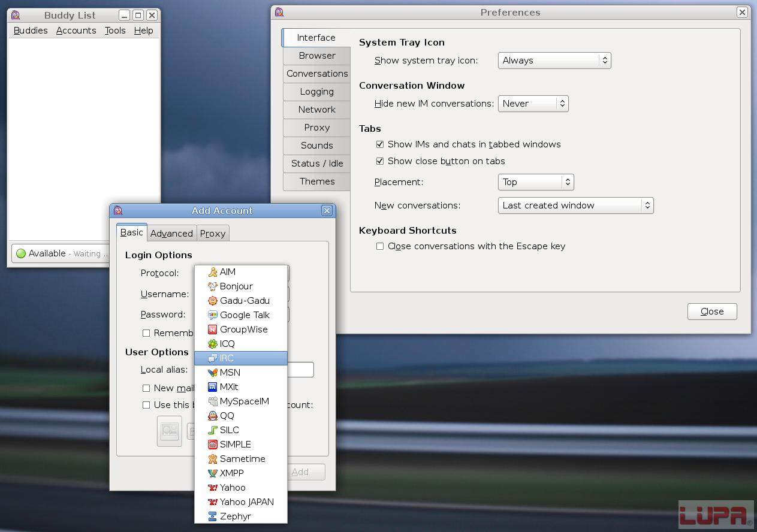
Task: Open the Themes preferences tab
Action: tap(317, 182)
